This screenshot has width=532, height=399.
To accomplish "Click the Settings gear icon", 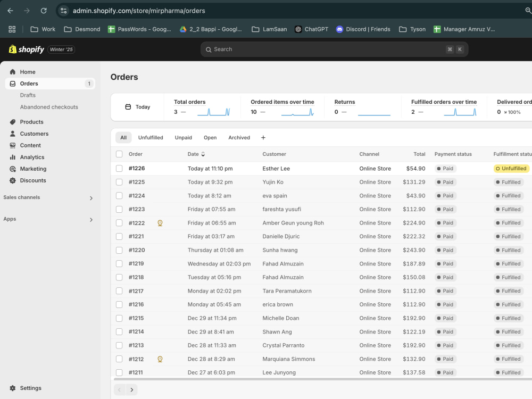I will [x=13, y=388].
